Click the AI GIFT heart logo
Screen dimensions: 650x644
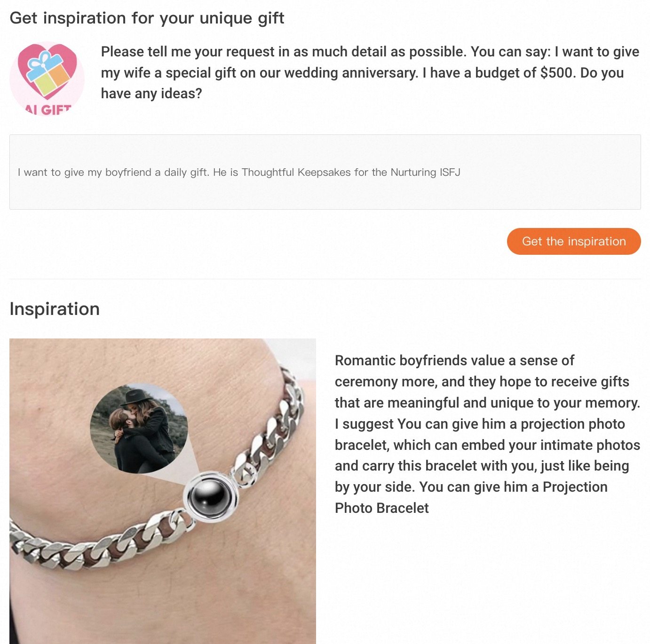[47, 79]
